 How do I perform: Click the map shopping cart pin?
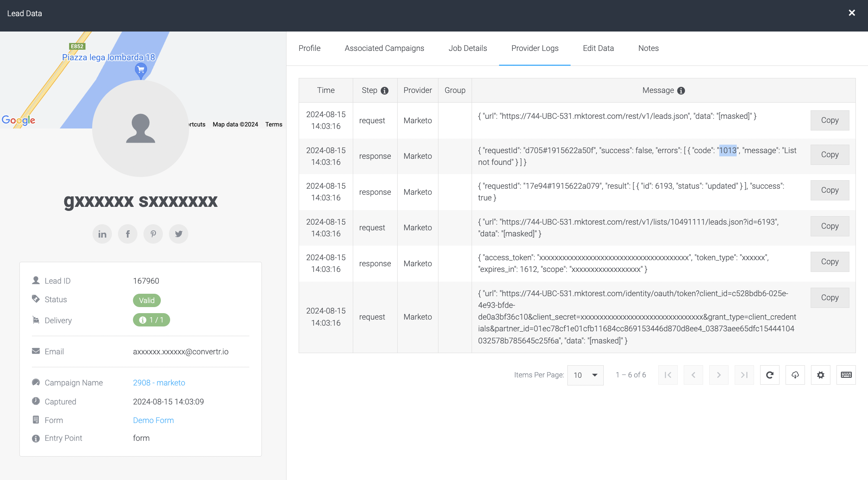(x=141, y=71)
